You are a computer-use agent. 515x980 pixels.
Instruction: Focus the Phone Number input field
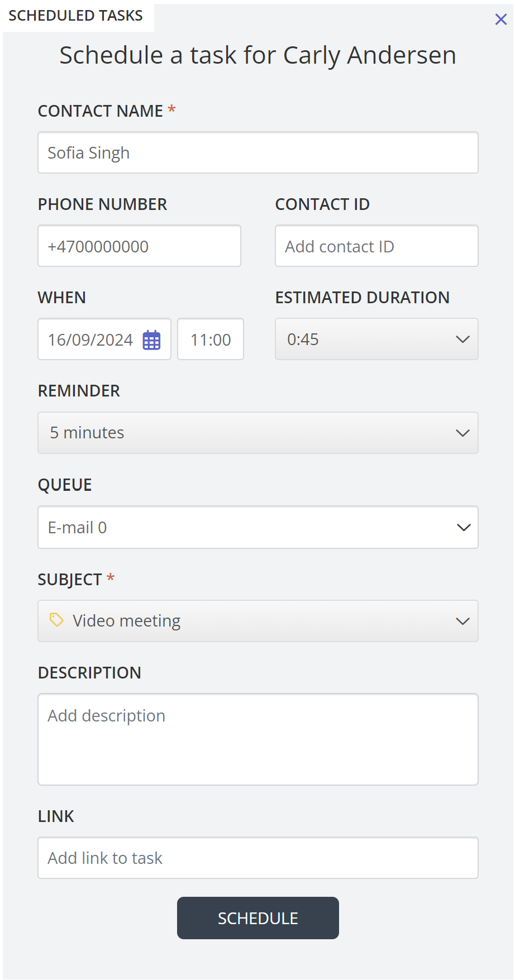[139, 246]
